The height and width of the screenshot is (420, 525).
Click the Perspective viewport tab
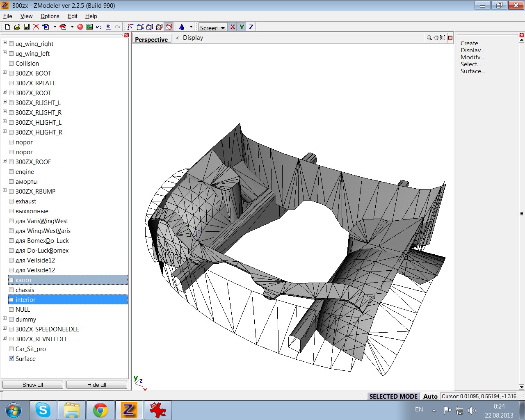(x=151, y=39)
